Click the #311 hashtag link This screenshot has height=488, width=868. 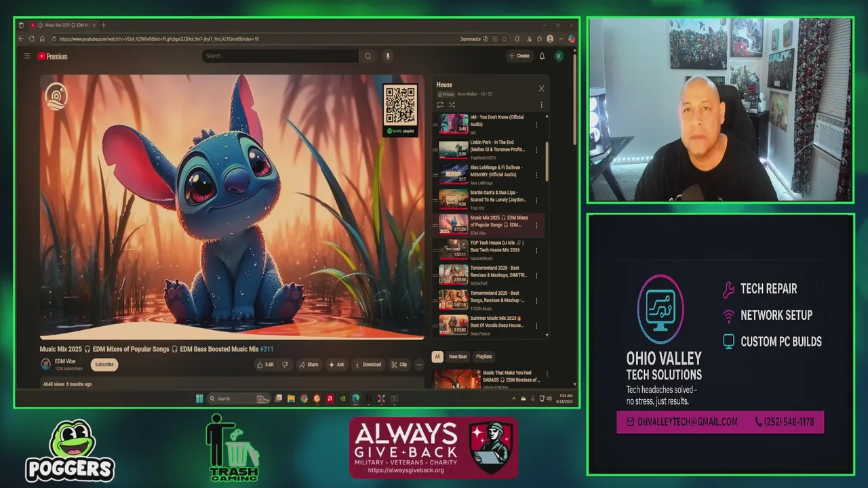click(x=267, y=349)
